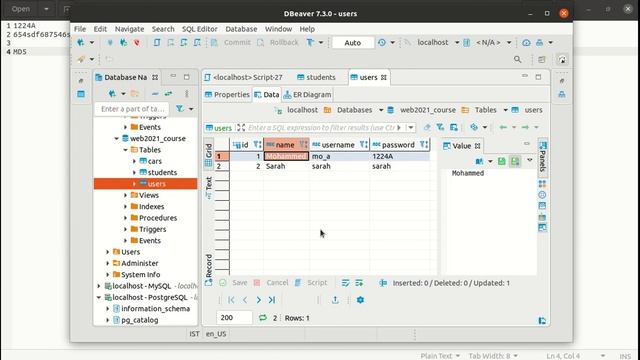The width and height of the screenshot is (640, 360).
Task: Switch to the students tab
Action: 317,77
